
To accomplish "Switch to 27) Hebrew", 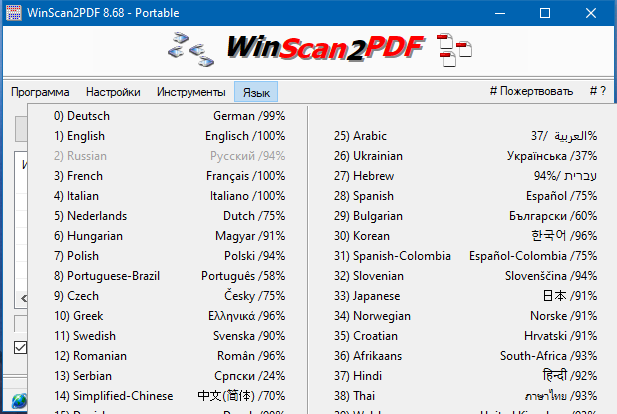I will 463,176.
